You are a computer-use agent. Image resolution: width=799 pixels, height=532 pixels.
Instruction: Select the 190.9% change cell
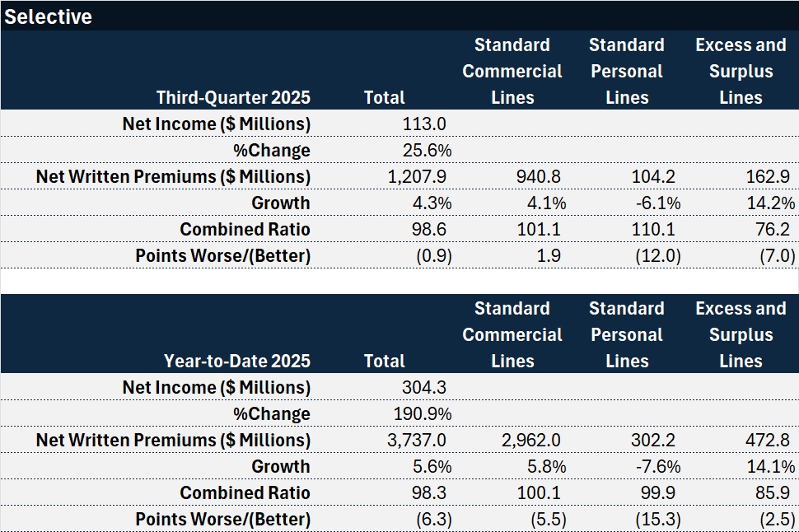point(423,413)
